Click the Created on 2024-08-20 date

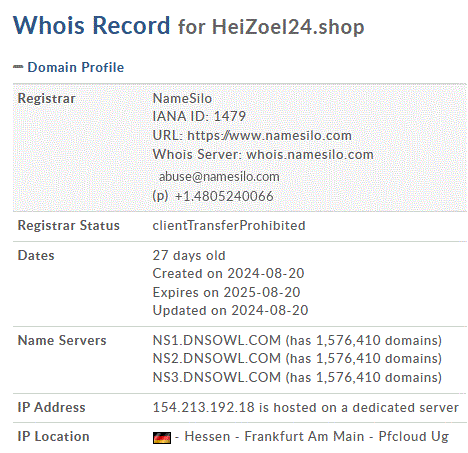[x=228, y=273]
